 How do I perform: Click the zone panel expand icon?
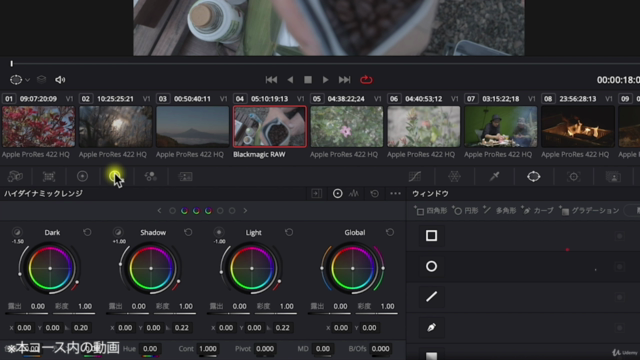click(316, 193)
